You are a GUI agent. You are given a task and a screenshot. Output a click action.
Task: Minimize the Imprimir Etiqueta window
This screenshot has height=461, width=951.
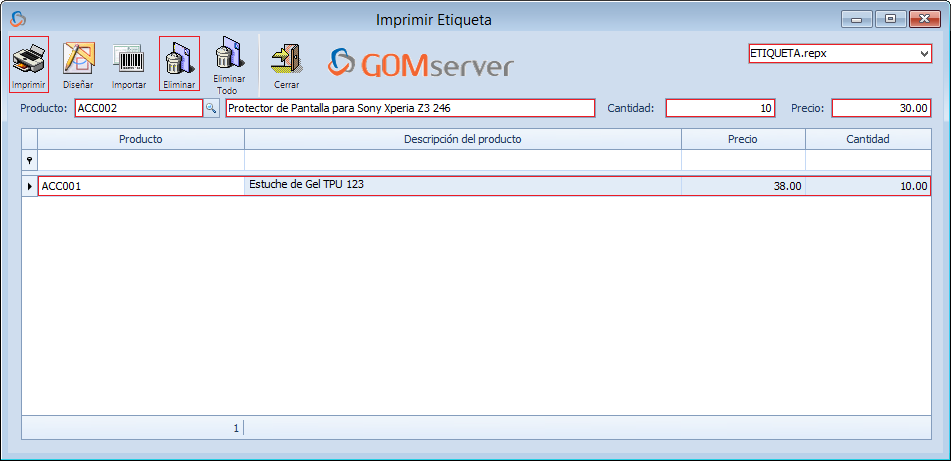point(856,19)
